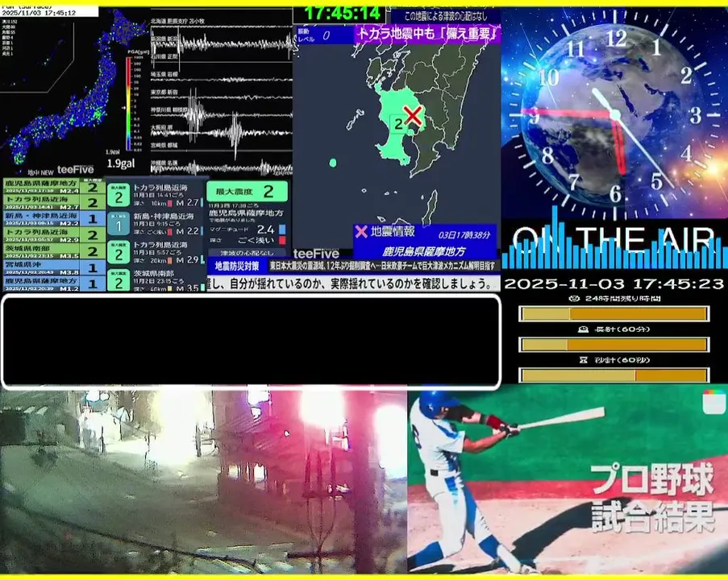Select the 鹿児島県薩摩地方 M2.4 row
This screenshot has height=580, width=728.
click(54, 186)
